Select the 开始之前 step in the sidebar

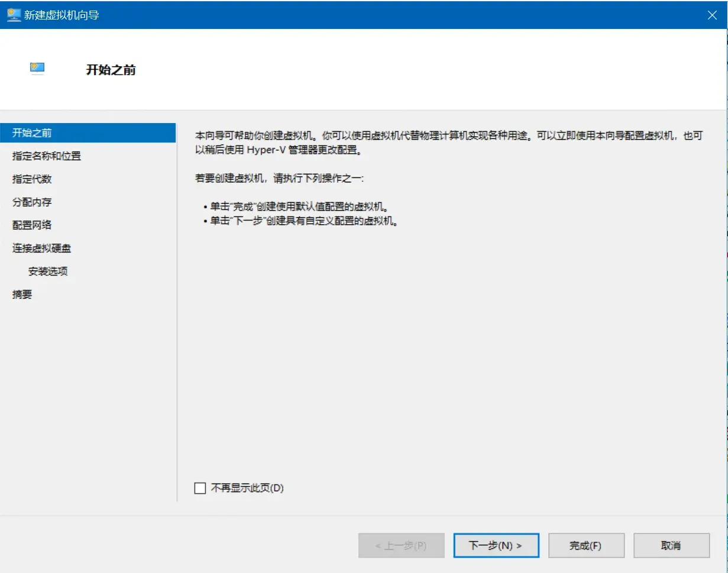coord(32,133)
